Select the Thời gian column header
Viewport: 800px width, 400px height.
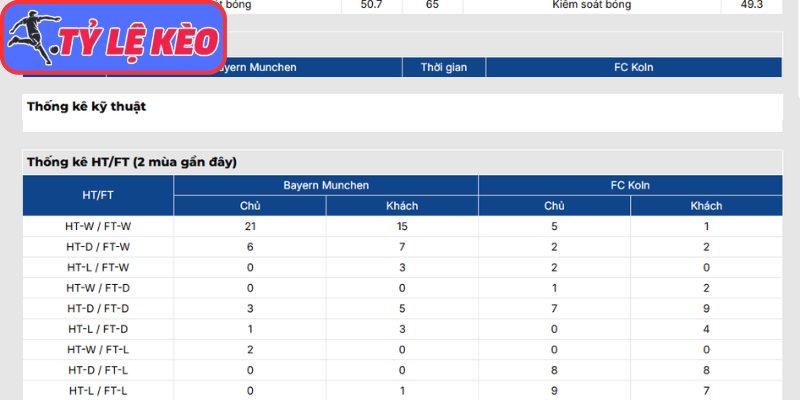[444, 67]
